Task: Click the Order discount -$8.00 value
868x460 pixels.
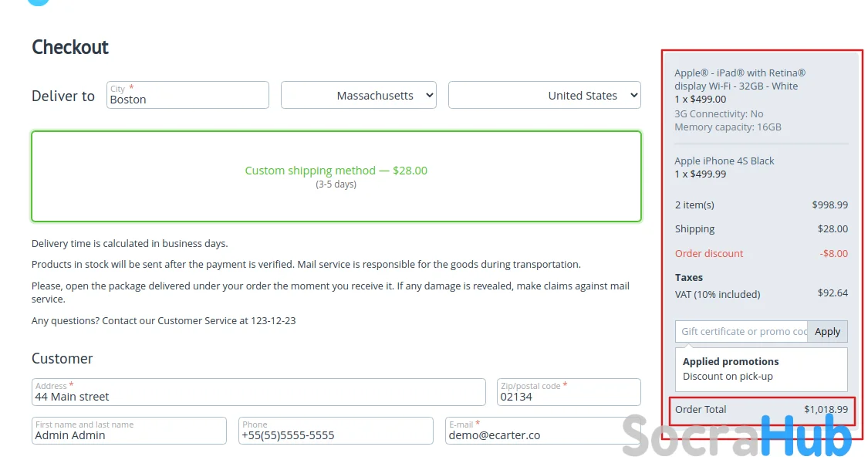Action: coord(834,253)
